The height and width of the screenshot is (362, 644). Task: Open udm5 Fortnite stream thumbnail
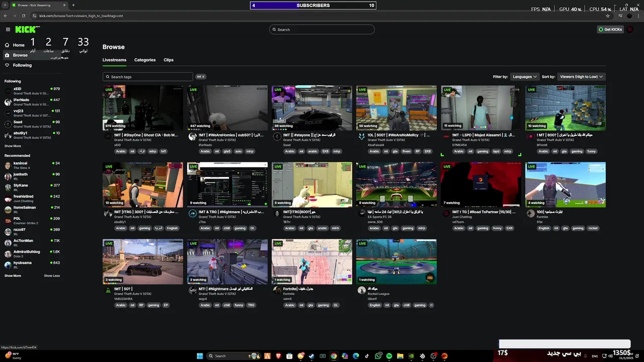312,261
